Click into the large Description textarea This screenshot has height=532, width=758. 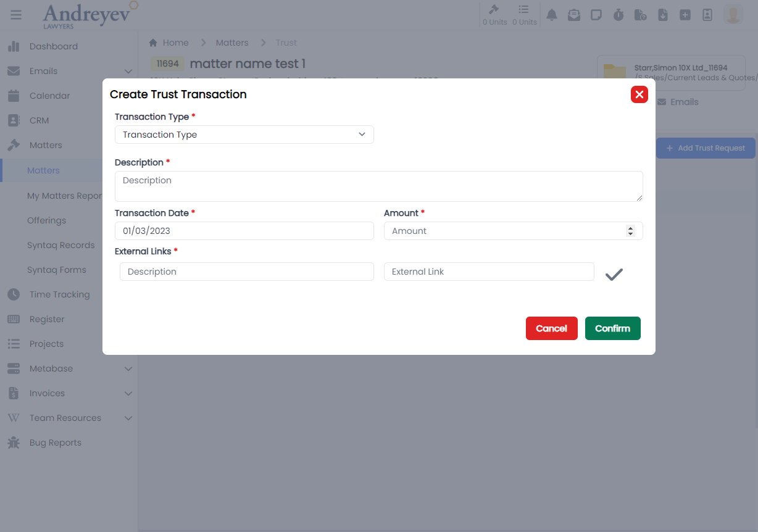point(378,186)
